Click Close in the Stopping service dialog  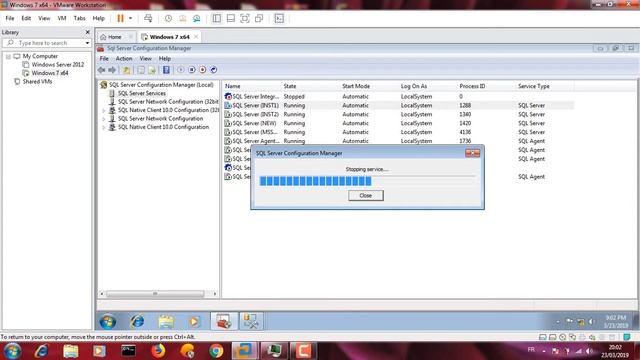click(x=366, y=196)
